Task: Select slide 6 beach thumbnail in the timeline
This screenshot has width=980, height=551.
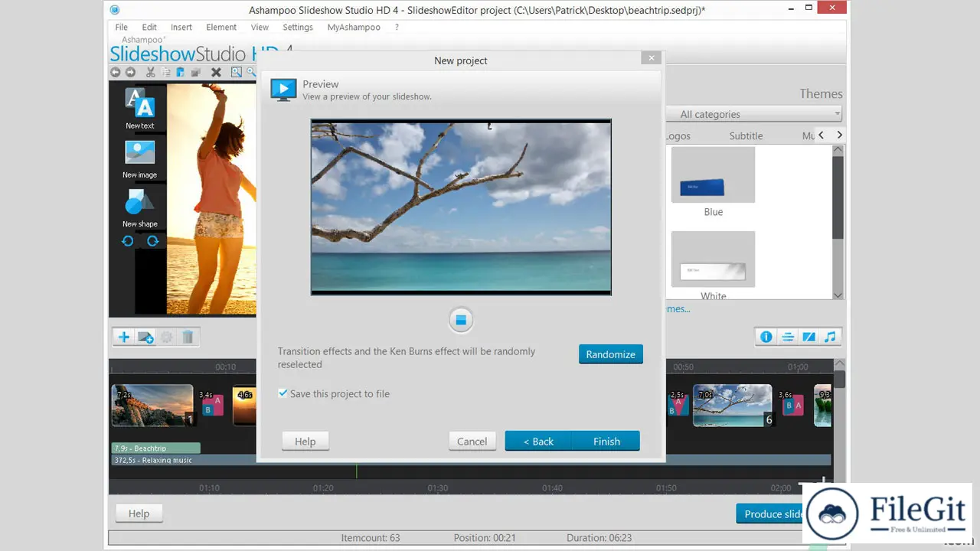Action: click(x=733, y=405)
